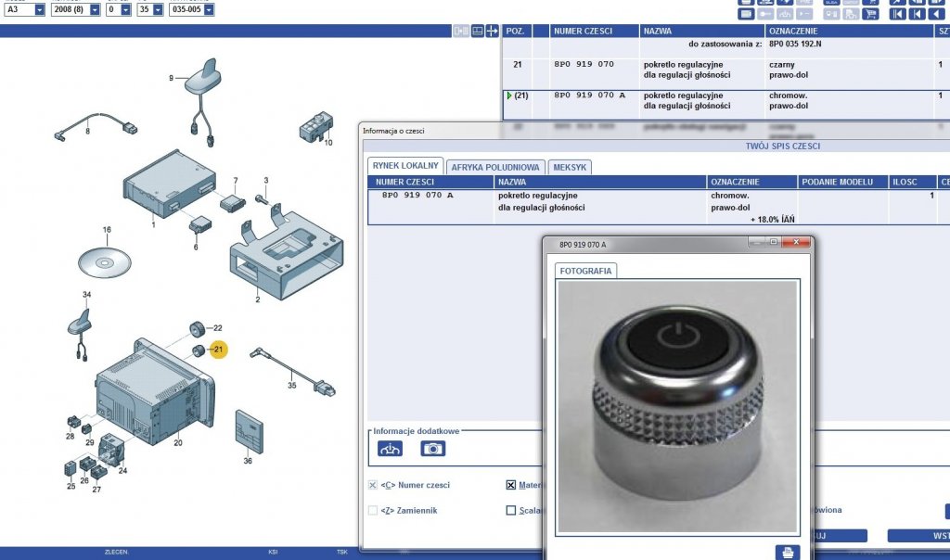Click the grayed arrow-dash icon in toolbar

(x=804, y=13)
